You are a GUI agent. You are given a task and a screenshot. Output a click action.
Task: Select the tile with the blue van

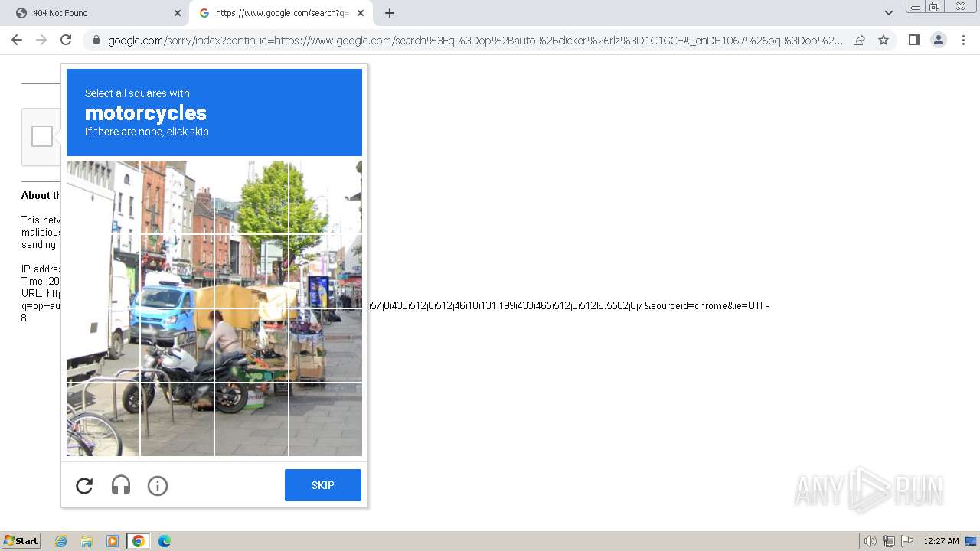177,271
